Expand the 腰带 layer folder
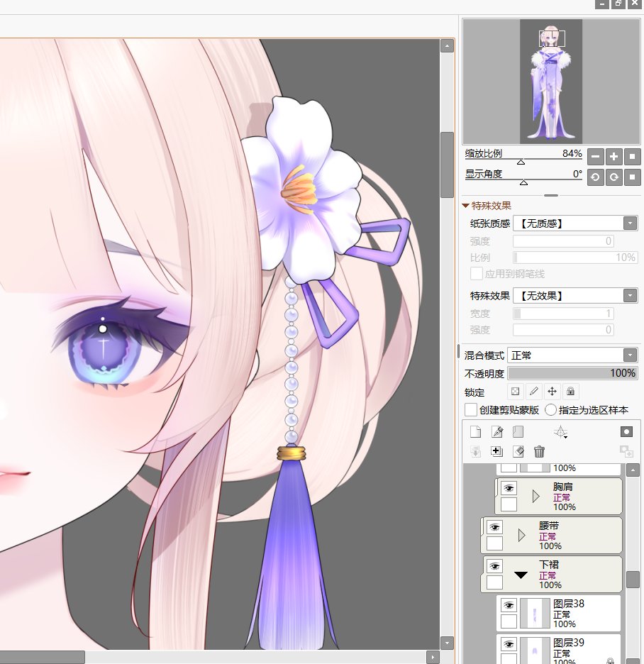644x664 pixels. pos(521,536)
